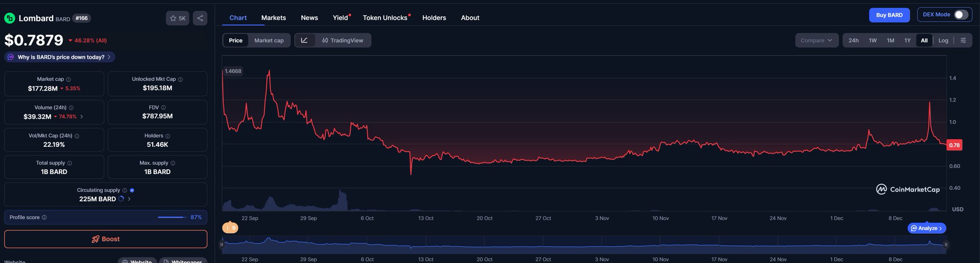Select the Price chart option

(235, 40)
